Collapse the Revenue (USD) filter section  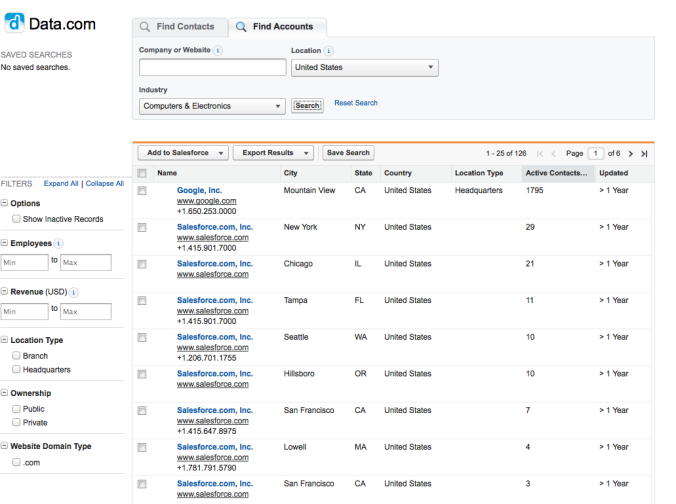(x=4, y=291)
